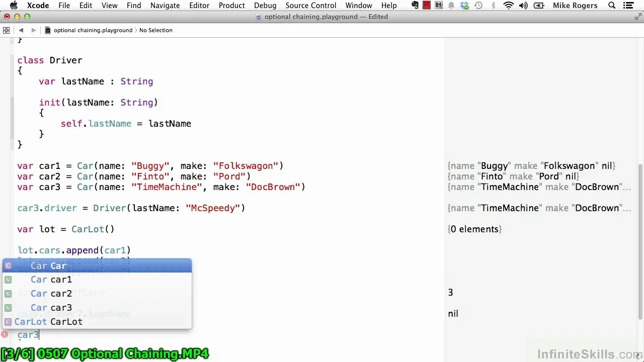The height and width of the screenshot is (362, 644).
Task: Click the '3' result in the sidebar
Action: (450, 293)
